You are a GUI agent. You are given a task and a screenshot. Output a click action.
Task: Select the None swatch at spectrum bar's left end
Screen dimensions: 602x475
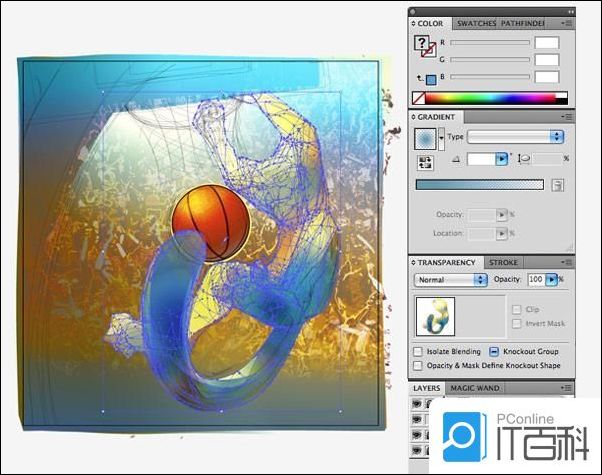418,98
